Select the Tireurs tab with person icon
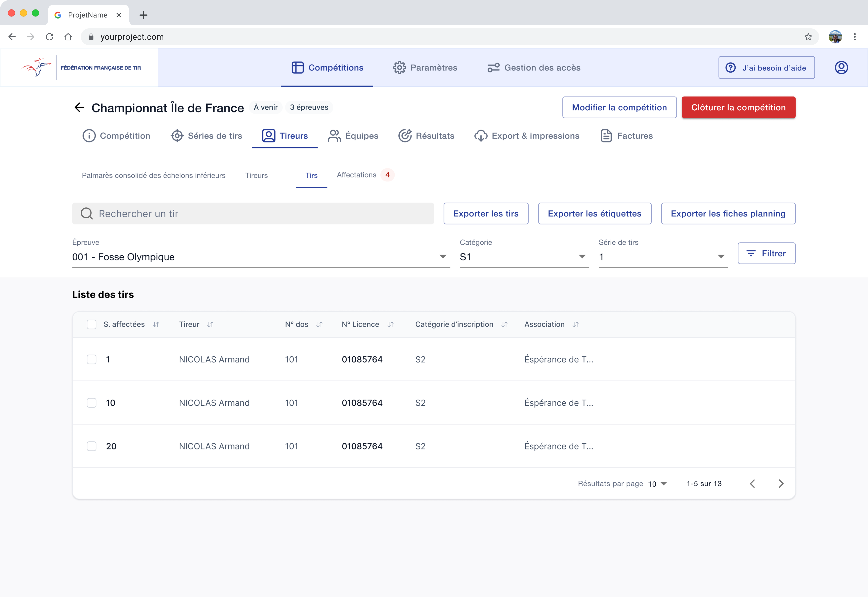This screenshot has width=868, height=597. (285, 136)
